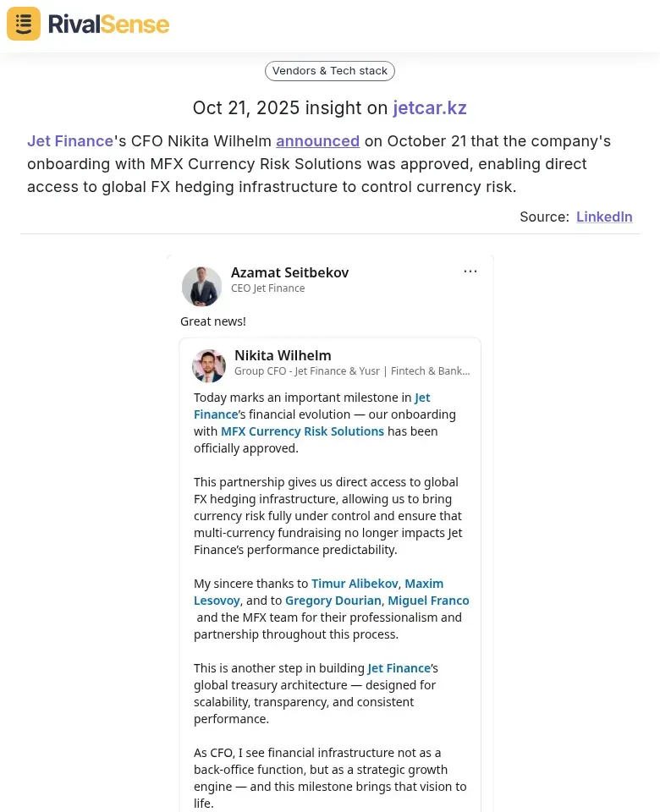Click Timur Alibekov's profile mention
Viewport: 660px width, 812px height.
pyautogui.click(x=355, y=583)
